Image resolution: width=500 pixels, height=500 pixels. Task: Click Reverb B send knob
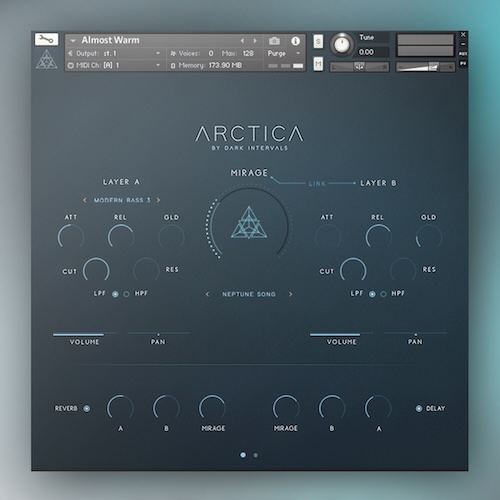[x=166, y=408]
